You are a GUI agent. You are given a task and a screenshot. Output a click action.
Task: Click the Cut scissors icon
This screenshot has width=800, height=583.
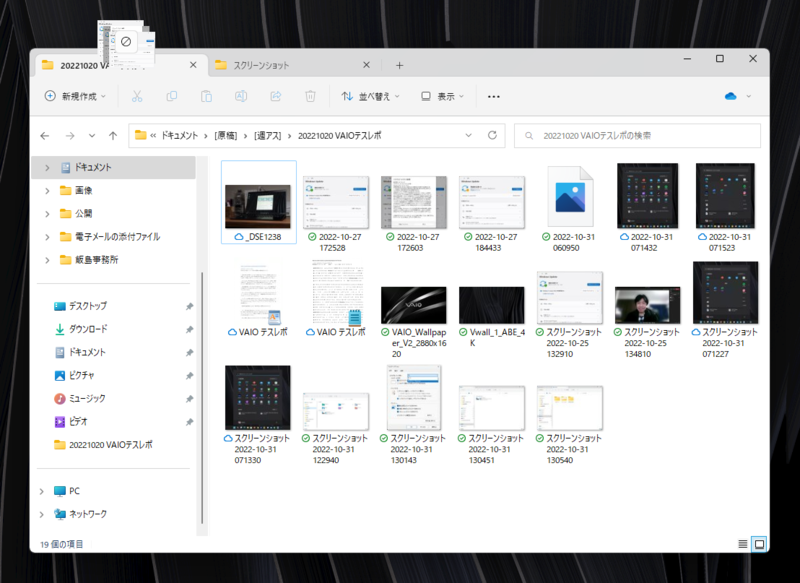click(138, 96)
